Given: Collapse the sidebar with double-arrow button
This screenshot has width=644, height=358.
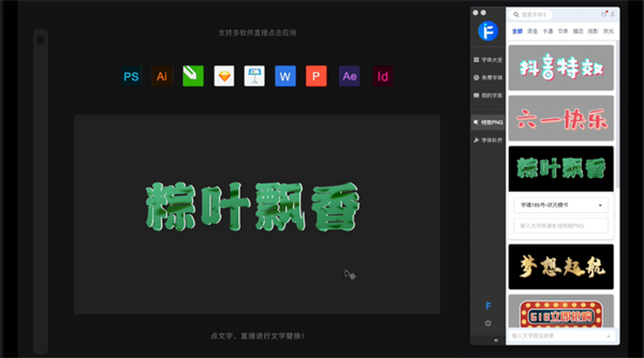Looking at the screenshot, I should (495, 340).
